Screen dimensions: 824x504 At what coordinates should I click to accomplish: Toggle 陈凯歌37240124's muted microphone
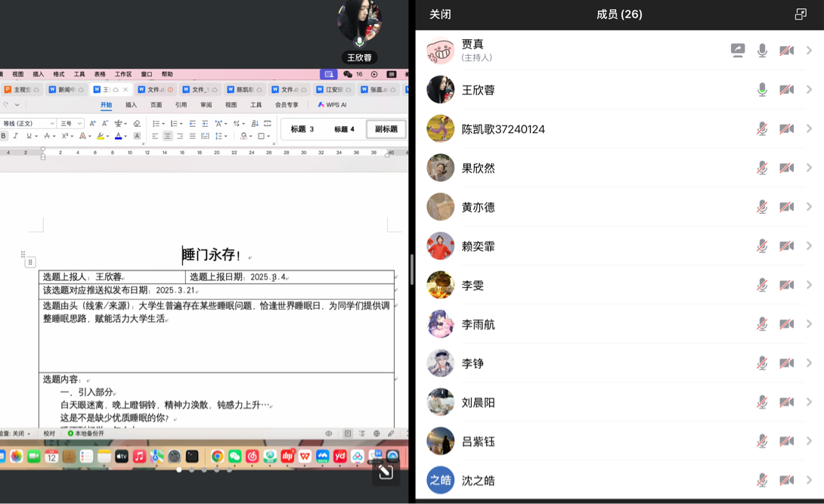point(762,128)
